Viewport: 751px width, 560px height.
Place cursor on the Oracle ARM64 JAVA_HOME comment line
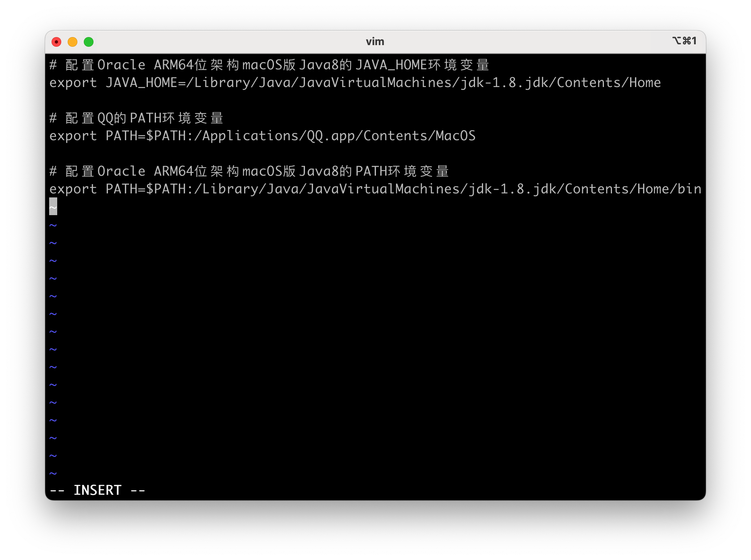pyautogui.click(x=269, y=65)
